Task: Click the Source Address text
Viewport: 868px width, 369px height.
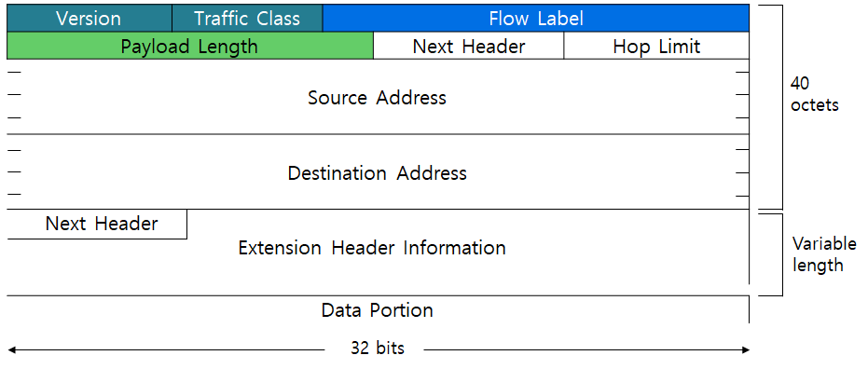Action: [x=377, y=98]
